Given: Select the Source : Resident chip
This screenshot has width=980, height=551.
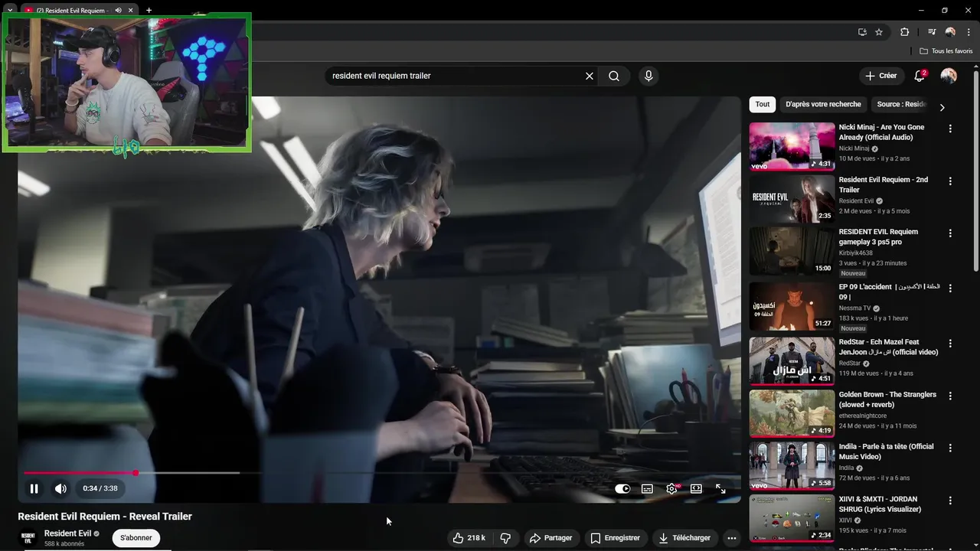Looking at the screenshot, I should tap(901, 104).
